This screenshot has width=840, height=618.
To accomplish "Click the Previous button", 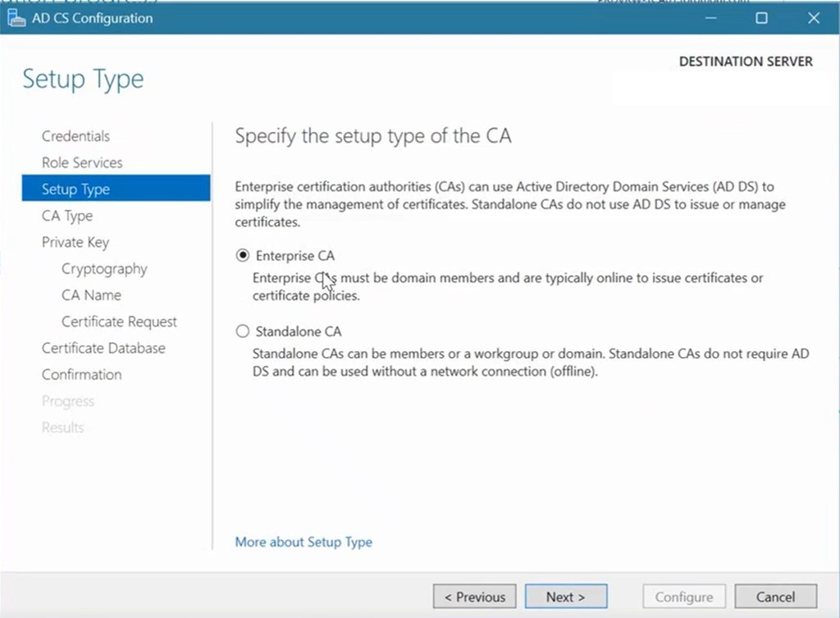I will [x=475, y=597].
